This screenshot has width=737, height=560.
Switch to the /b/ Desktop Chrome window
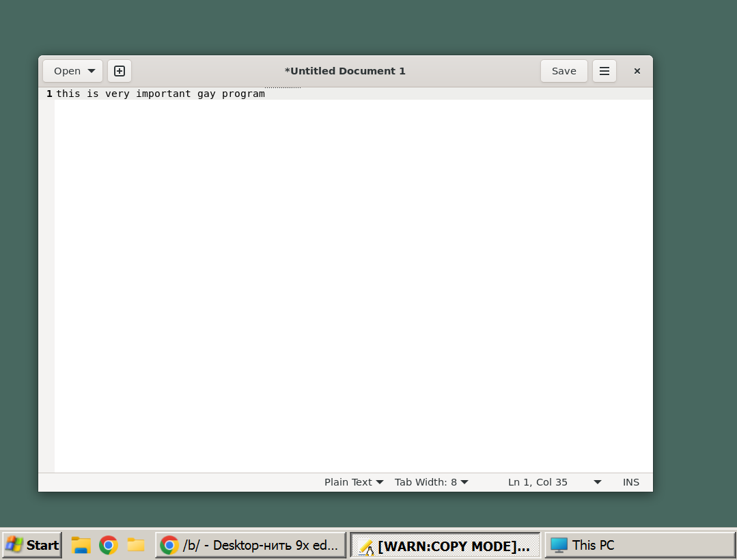point(251,545)
